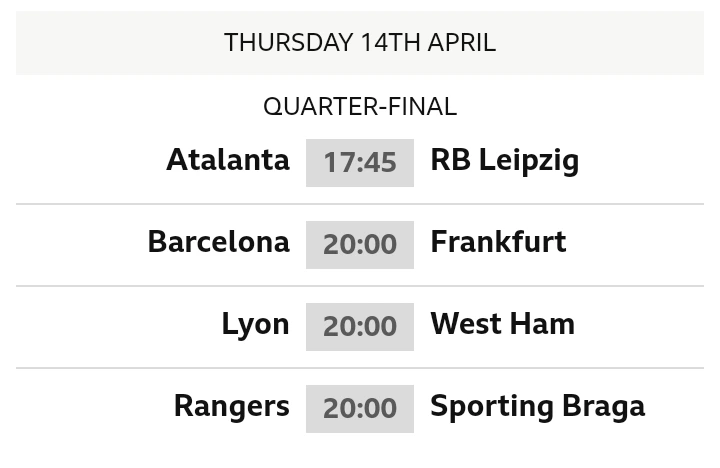
Task: Open the West Ham team link
Action: (502, 324)
